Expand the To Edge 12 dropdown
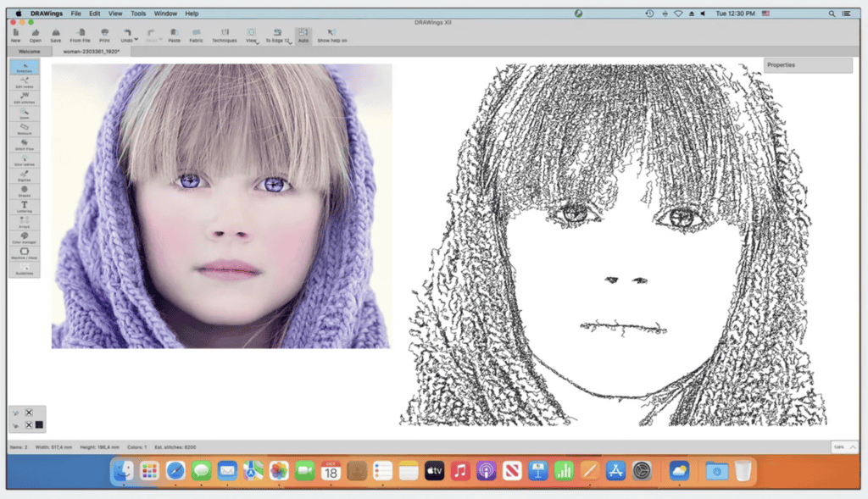Viewport: 868px width, 499px height. tap(289, 42)
